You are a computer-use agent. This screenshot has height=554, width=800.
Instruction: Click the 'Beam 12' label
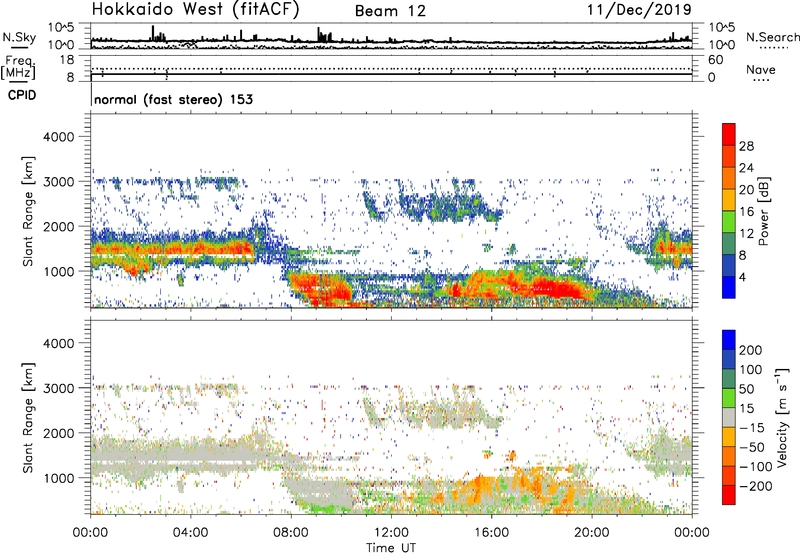pyautogui.click(x=390, y=11)
